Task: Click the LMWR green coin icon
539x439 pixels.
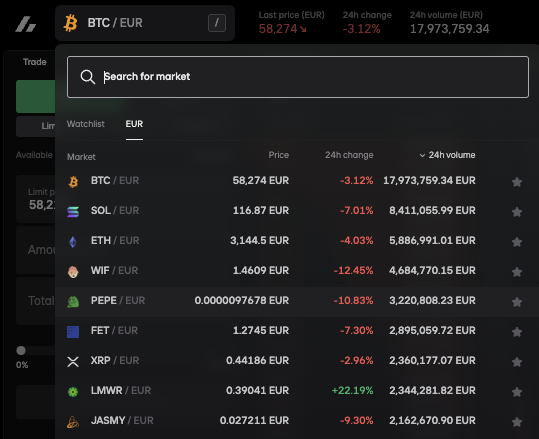Action: (x=73, y=392)
